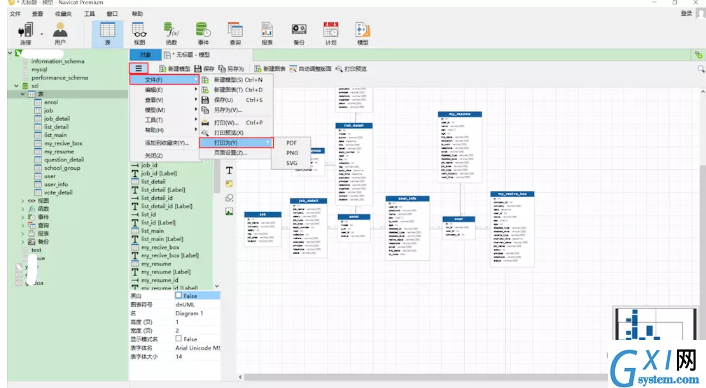Select 打印(W)... Ctrl+P menu entry
Screen dimensions: 706x388
(236, 122)
